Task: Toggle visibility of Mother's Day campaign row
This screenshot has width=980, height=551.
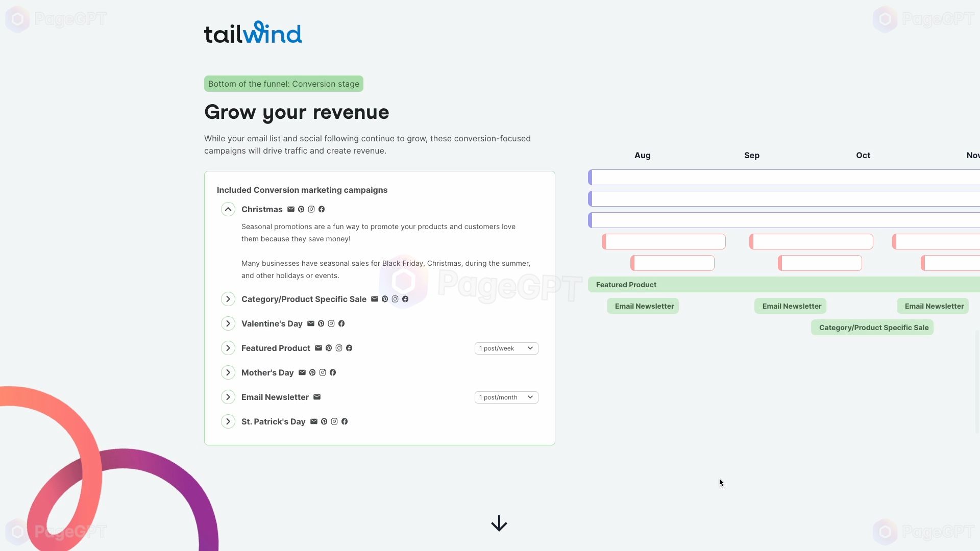Action: [228, 372]
